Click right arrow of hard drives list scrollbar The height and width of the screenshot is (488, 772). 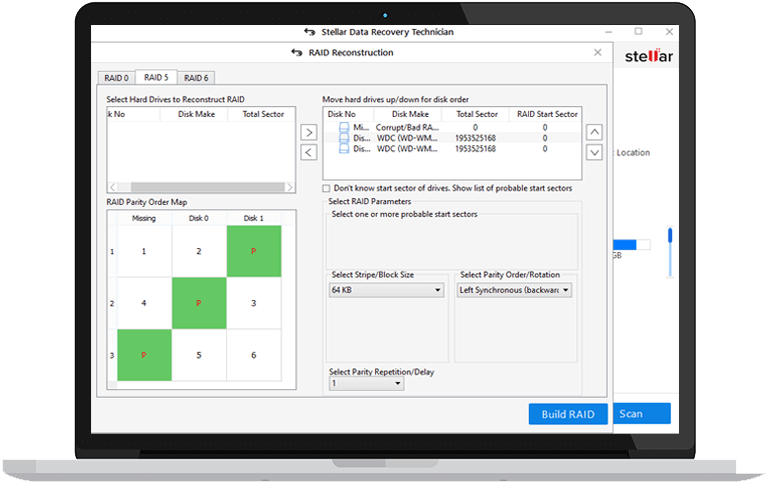coord(290,187)
